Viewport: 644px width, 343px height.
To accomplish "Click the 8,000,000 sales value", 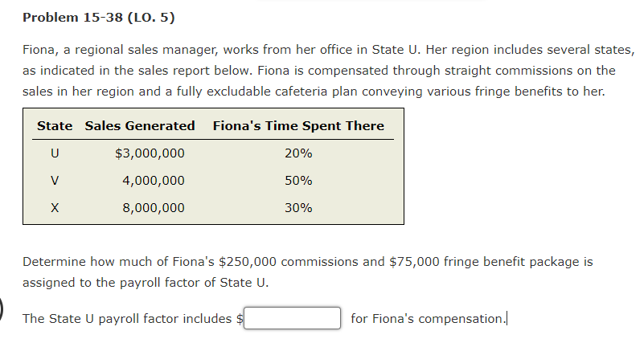I will (x=154, y=208).
